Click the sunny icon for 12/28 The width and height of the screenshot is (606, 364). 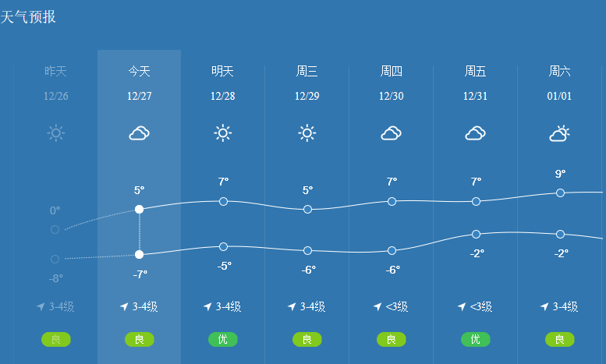[223, 133]
